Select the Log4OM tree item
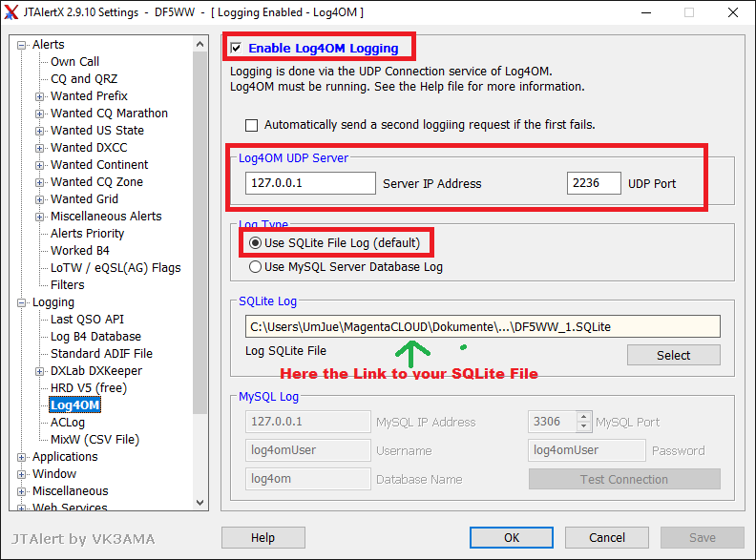 (x=74, y=405)
